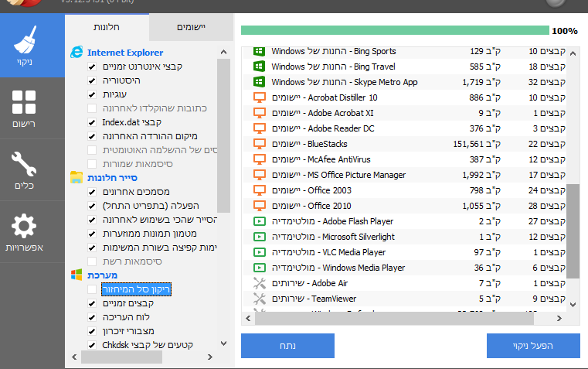This screenshot has width=588, height=369.
Task: Switch to the Windows (חלונות) tab
Action: pos(107,27)
